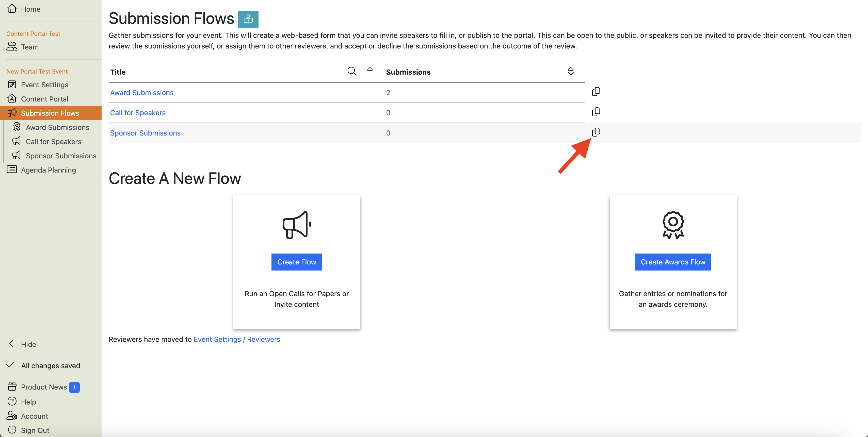868x437 pixels.
Task: Duplicate the Call for Speakers flow
Action: (x=596, y=111)
